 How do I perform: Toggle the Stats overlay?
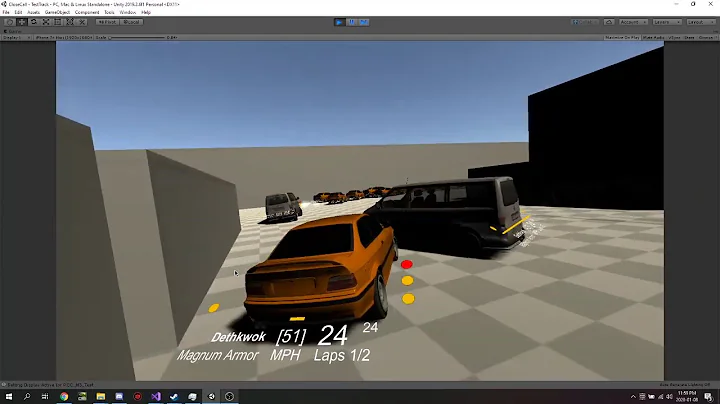pyautogui.click(x=689, y=37)
